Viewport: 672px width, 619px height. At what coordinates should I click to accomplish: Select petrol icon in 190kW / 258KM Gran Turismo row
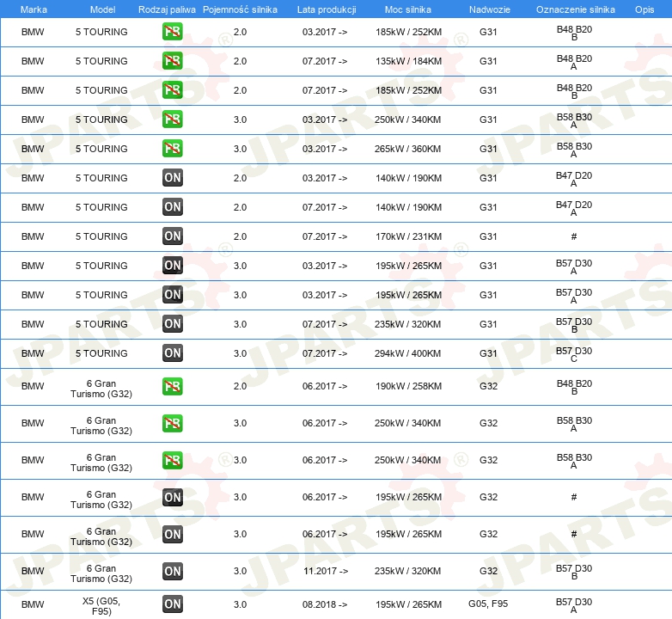click(172, 386)
